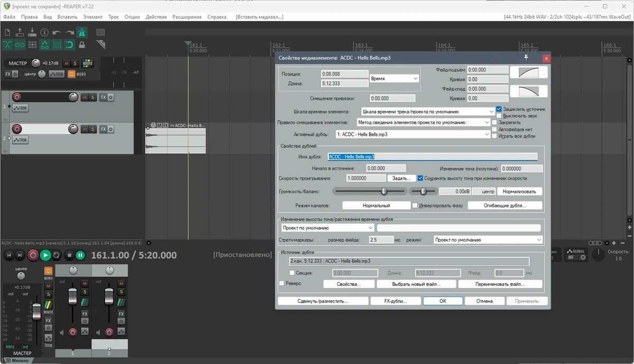The width and height of the screenshot is (634, 364).
Task: Click the Undo arrow in toolbar
Action: click(x=57, y=32)
